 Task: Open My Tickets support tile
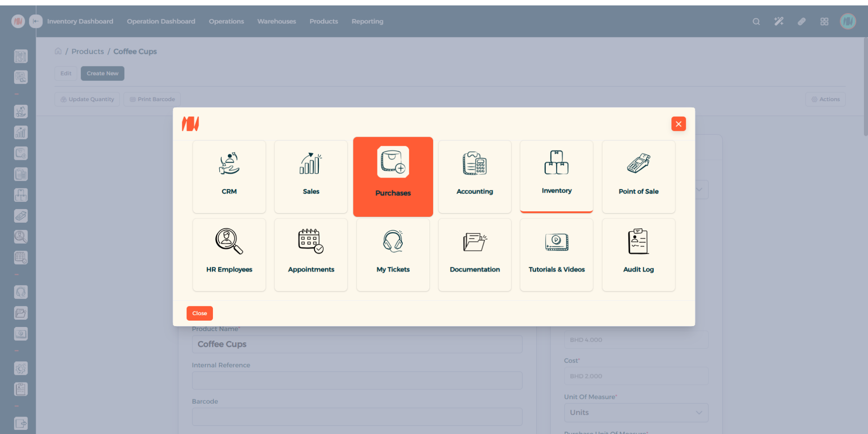point(393,255)
